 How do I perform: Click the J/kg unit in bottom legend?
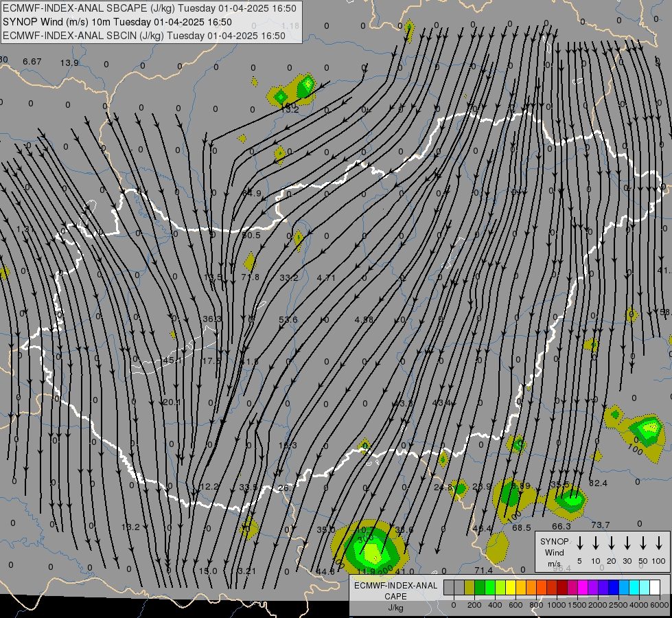tap(395, 608)
